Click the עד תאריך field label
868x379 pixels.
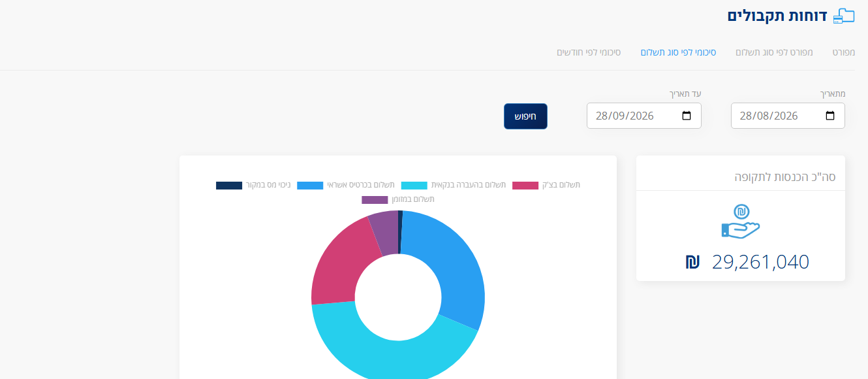685,93
